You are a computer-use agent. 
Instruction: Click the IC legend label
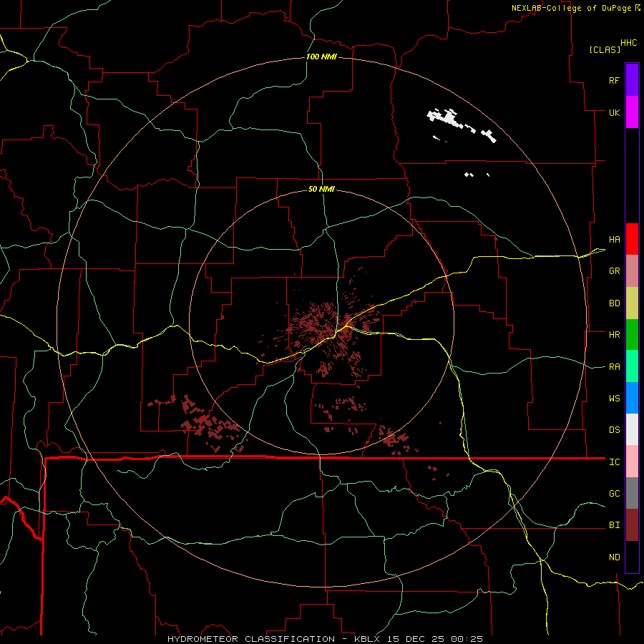614,462
